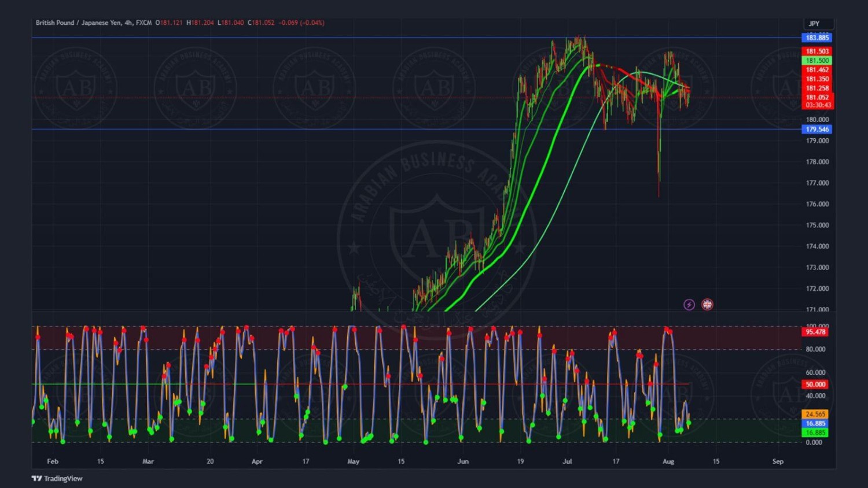The width and height of the screenshot is (868, 488).
Task: Click the Feb label on time axis
Action: [x=53, y=461]
